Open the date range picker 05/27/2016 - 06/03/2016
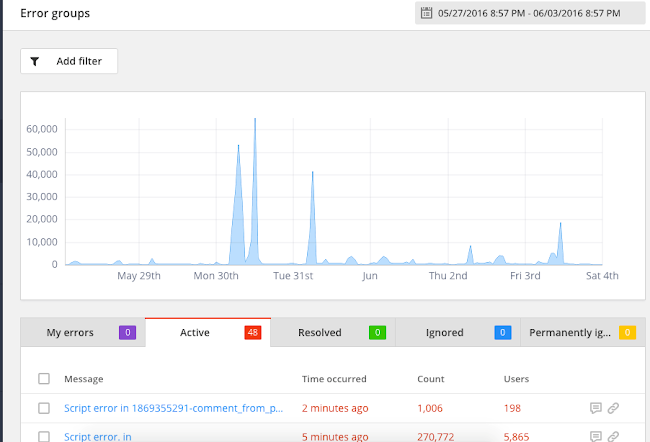Screen dimensions: 650x442 click(x=530, y=13)
